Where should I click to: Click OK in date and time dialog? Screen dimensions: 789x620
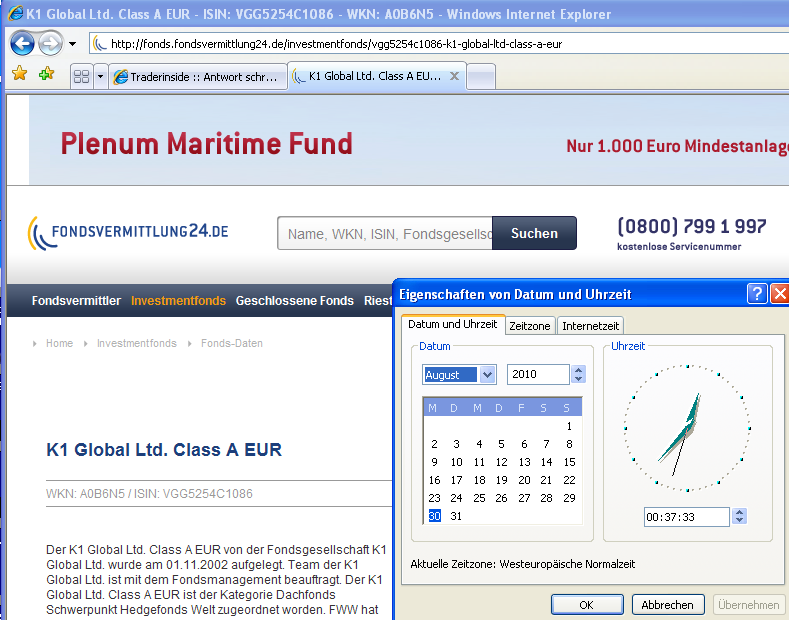coord(587,604)
